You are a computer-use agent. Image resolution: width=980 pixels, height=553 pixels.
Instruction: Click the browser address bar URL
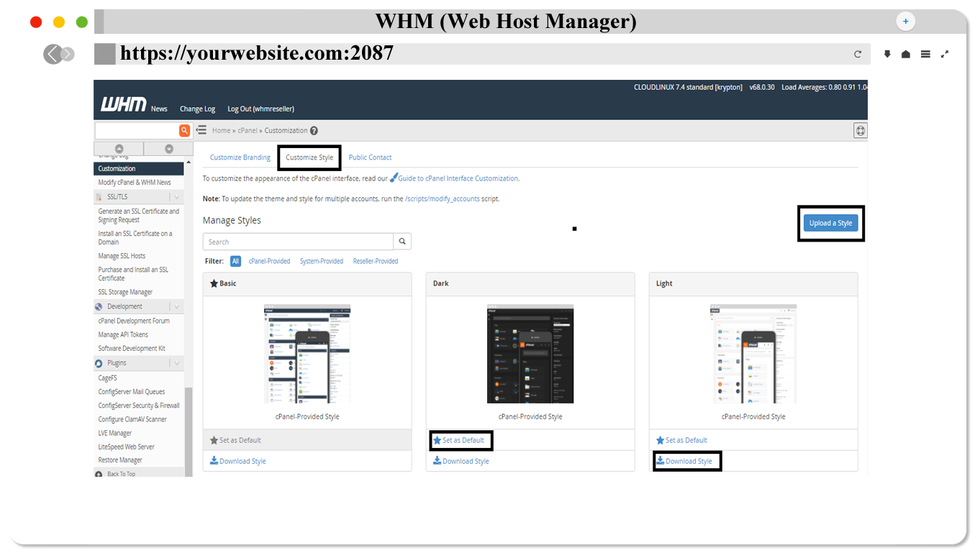coord(257,53)
